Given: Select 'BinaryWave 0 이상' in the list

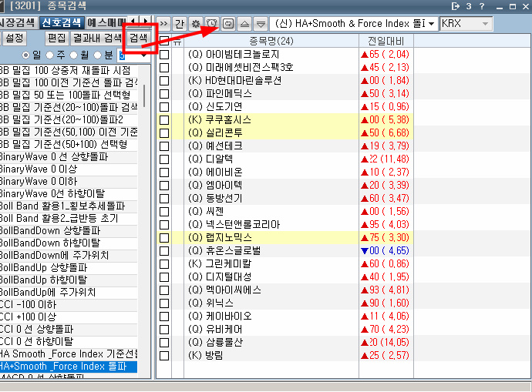Looking at the screenshot, I should [x=69, y=169].
